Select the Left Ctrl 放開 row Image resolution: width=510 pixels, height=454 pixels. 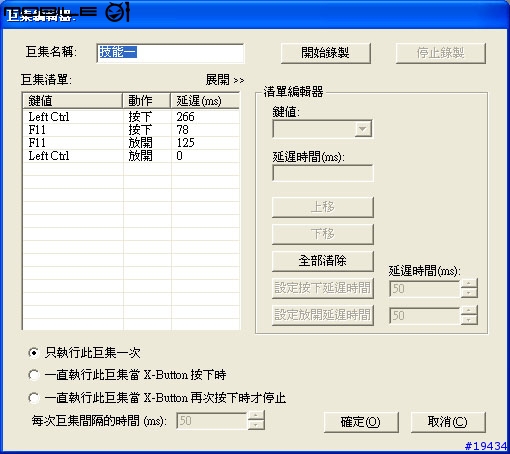coord(131,156)
